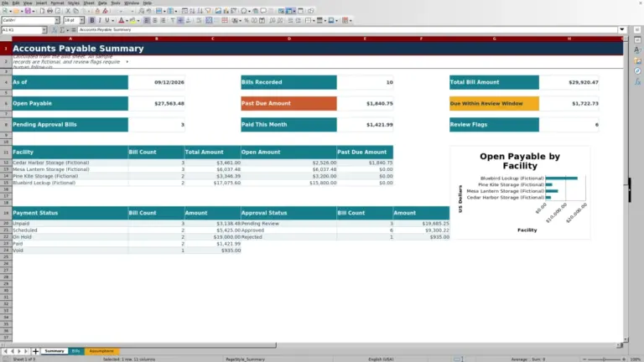Select the Past Due Amount label cell
The image size is (644, 362).
(288, 103)
